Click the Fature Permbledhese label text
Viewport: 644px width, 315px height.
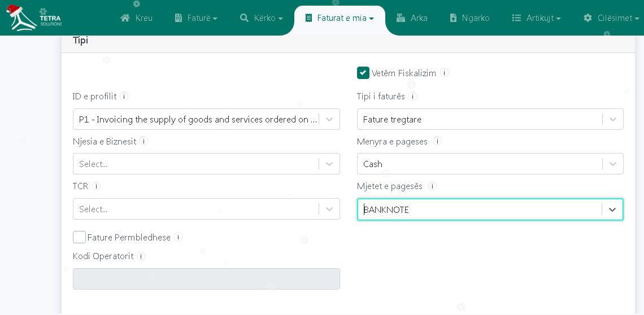(x=129, y=238)
